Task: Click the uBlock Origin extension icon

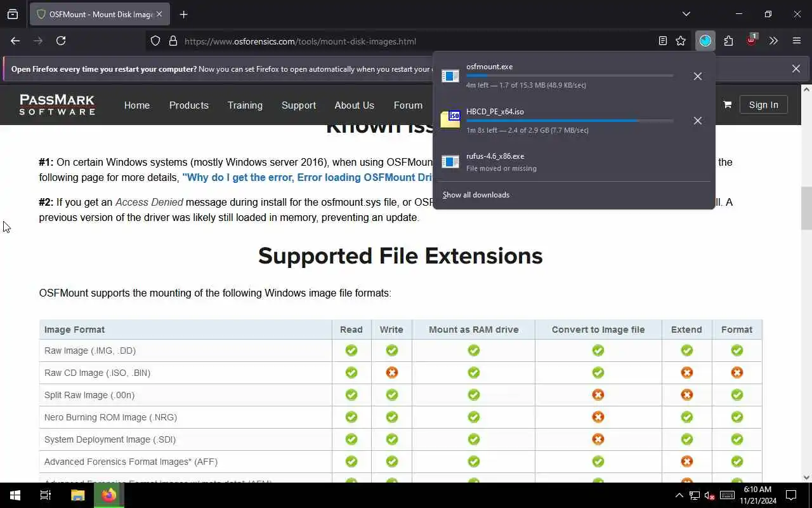Action: tap(751, 40)
